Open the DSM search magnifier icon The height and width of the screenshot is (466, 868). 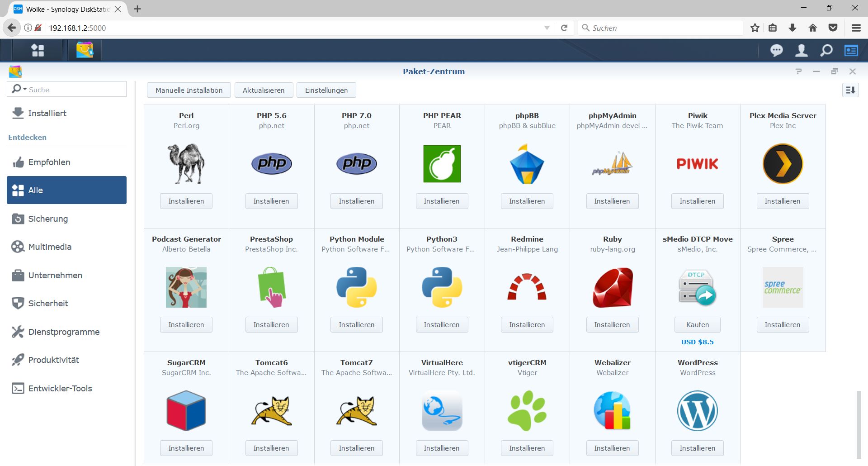point(826,50)
